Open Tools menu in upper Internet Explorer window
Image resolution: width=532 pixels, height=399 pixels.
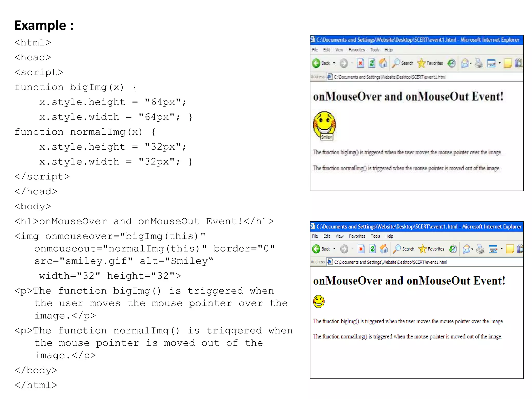point(375,50)
